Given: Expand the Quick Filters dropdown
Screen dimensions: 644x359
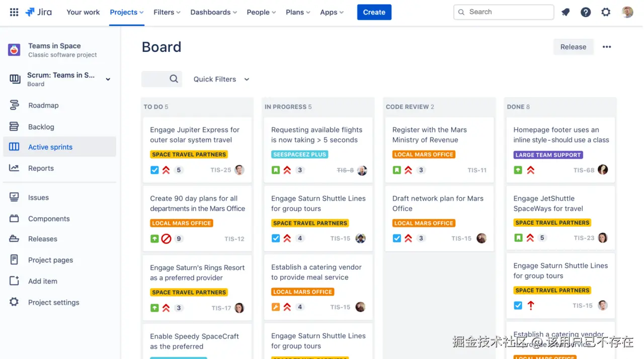Looking at the screenshot, I should [x=221, y=79].
